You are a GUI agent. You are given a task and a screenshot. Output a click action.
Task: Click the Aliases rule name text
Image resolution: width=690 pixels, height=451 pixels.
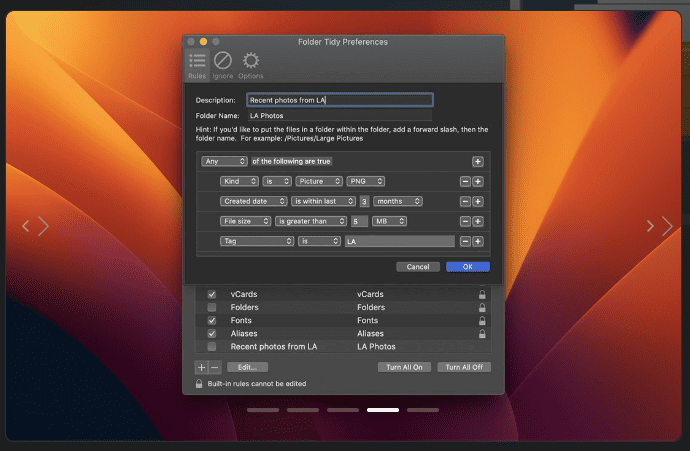(x=244, y=334)
